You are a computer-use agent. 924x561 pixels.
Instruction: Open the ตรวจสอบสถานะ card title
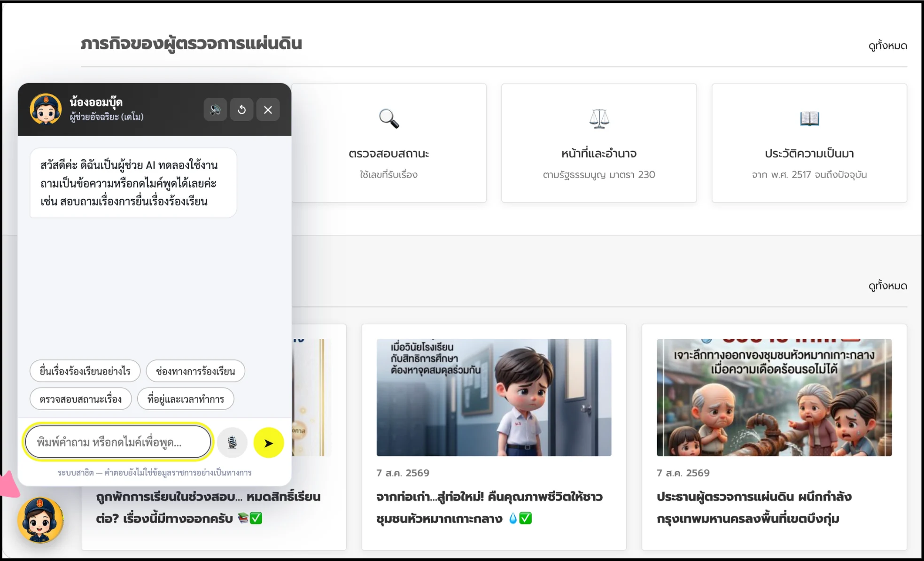pos(389,154)
